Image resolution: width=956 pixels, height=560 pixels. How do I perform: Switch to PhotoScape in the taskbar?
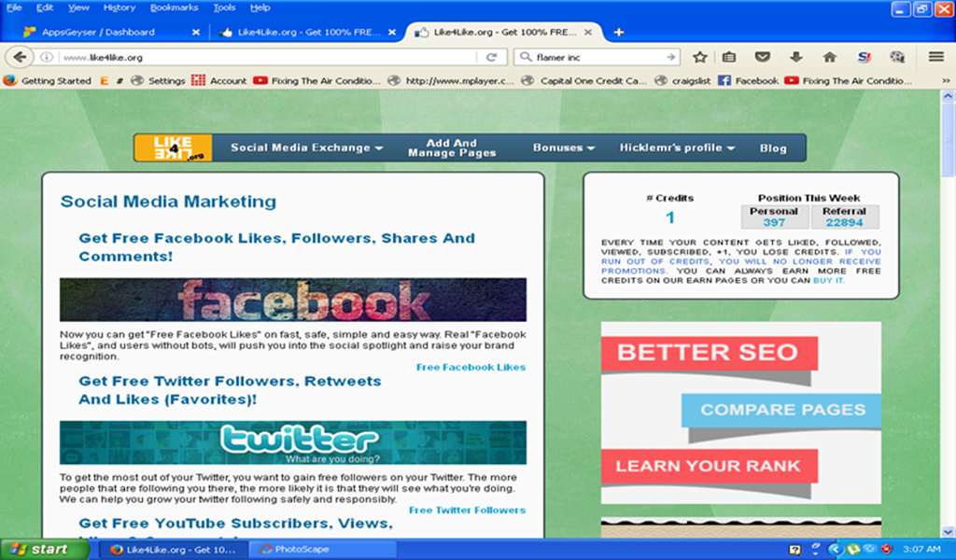(x=322, y=549)
